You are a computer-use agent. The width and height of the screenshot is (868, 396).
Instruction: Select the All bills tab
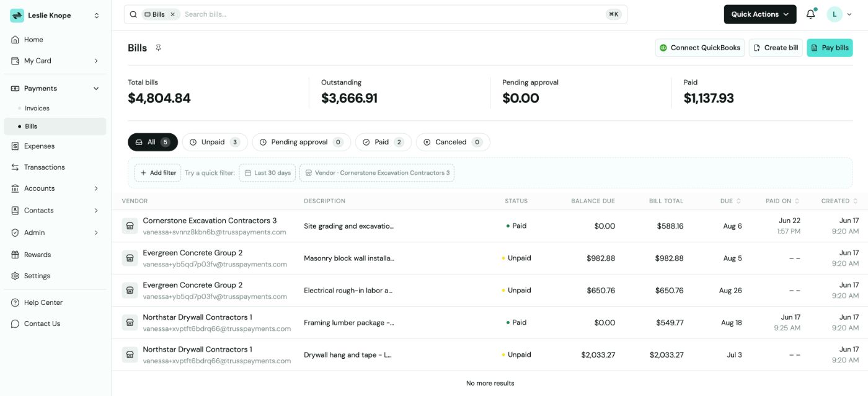point(153,142)
